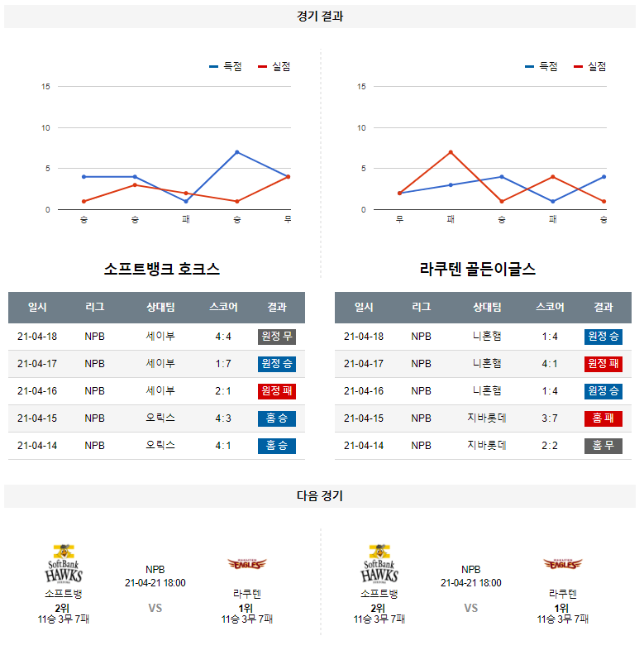
Task: Click the SoftBank Hawks logo in the left next-match panel
Action: point(64,564)
